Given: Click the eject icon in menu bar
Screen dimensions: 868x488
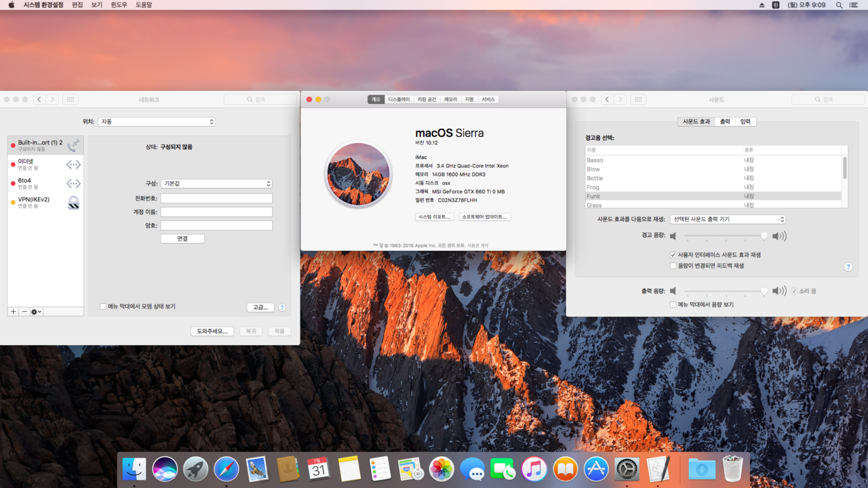Looking at the screenshot, I should tap(762, 5).
